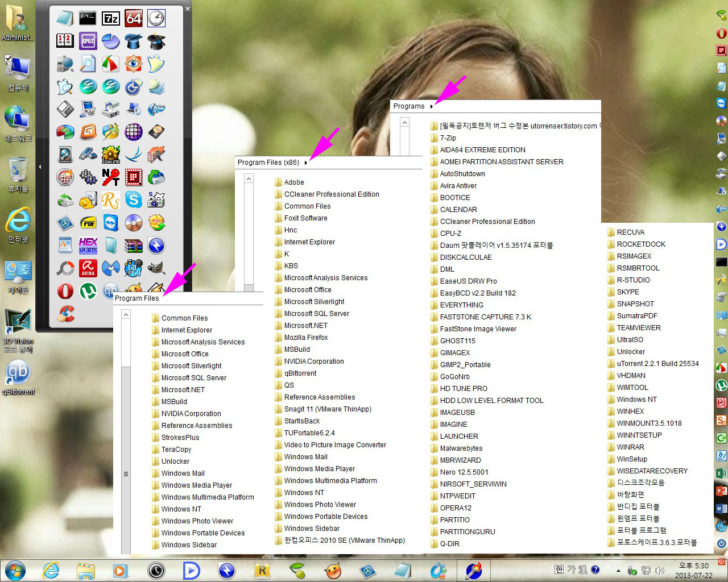Open the Programs menu header
728x582 pixels.
409,106
